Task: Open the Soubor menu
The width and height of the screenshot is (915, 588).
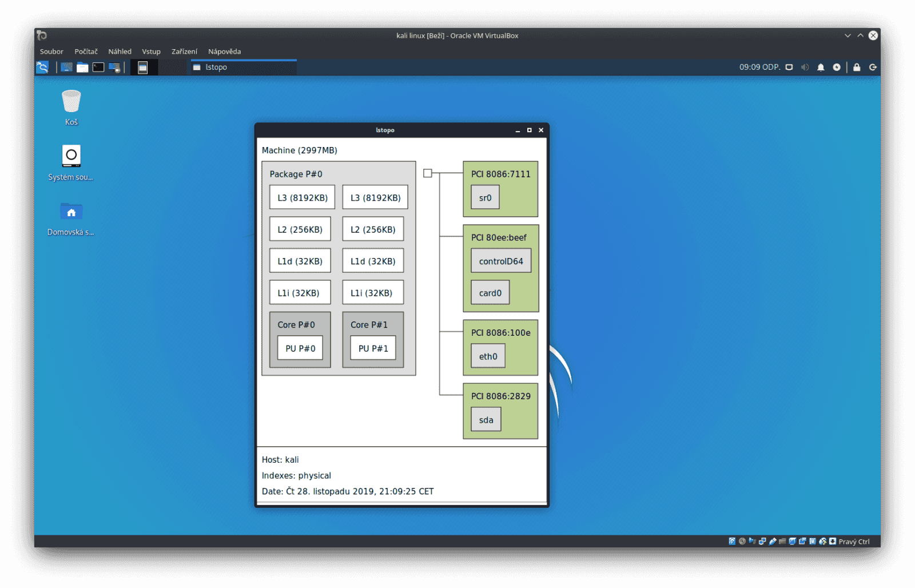Action: (51, 51)
